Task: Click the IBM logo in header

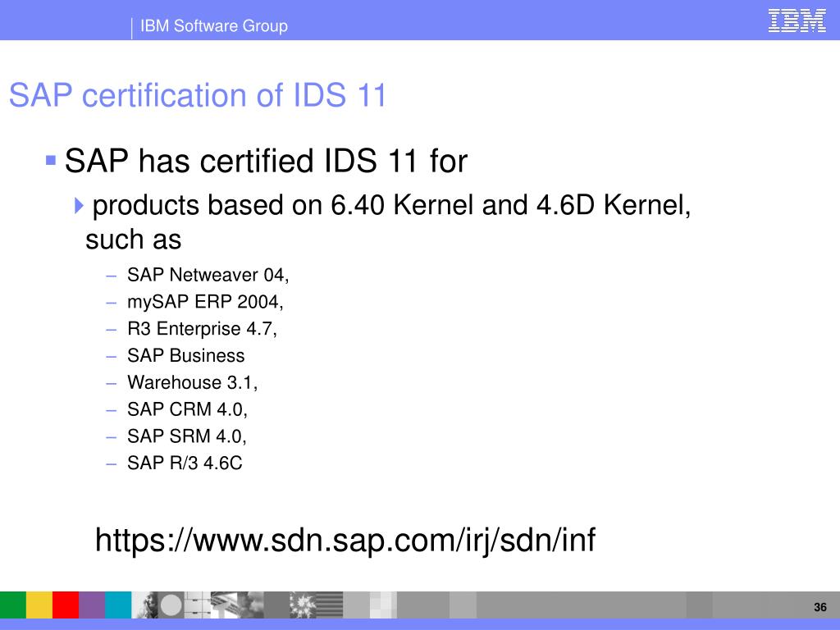Action: [797, 21]
